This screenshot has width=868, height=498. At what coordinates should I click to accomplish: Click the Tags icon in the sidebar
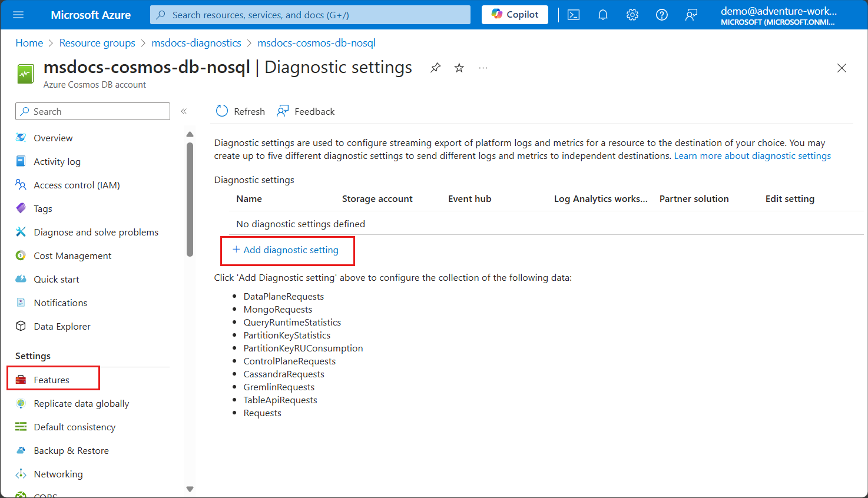pyautogui.click(x=21, y=208)
